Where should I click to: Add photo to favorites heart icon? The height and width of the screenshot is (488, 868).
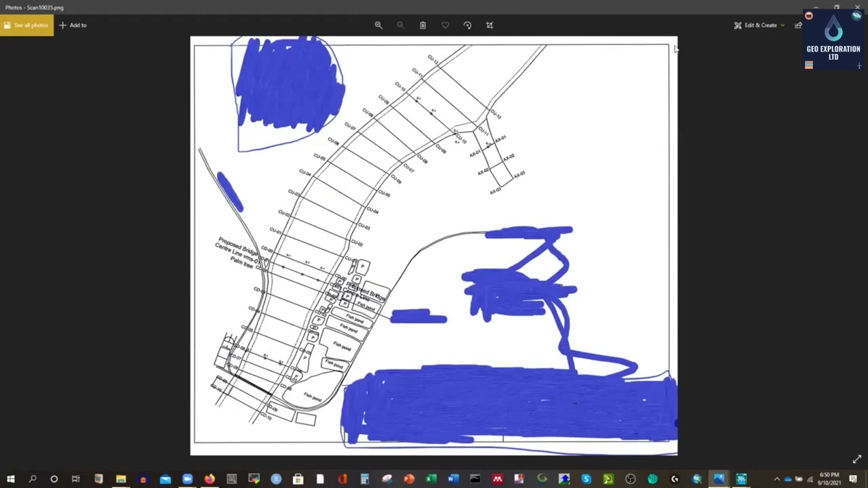tap(445, 25)
